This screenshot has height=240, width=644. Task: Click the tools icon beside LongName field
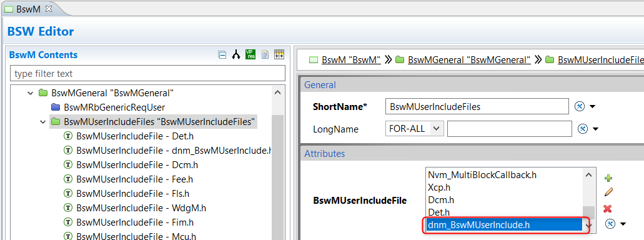click(x=582, y=129)
